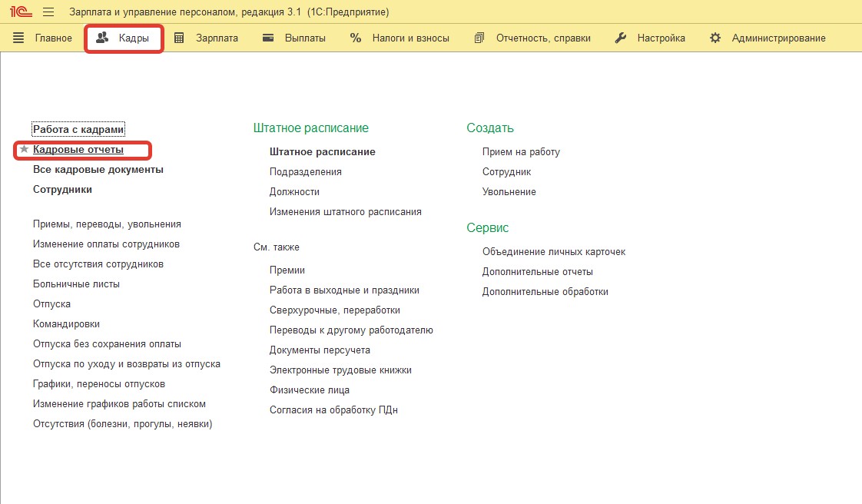Click the 1C logo icon

21,12
